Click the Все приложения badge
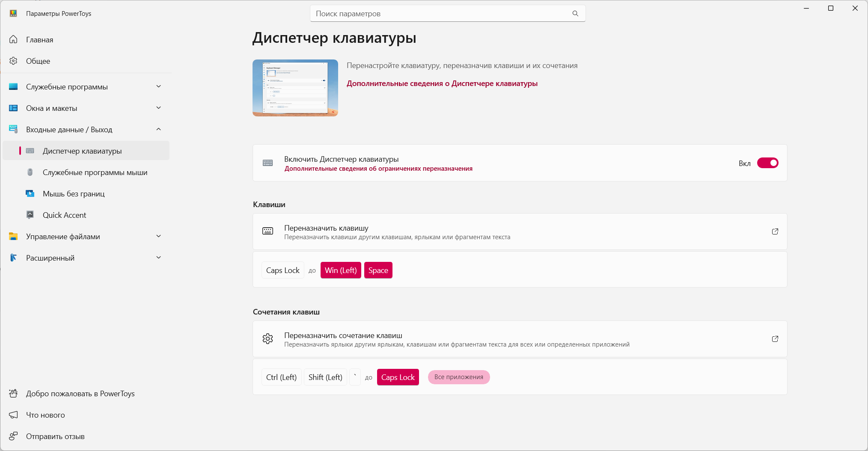This screenshot has width=868, height=451. coord(459,377)
